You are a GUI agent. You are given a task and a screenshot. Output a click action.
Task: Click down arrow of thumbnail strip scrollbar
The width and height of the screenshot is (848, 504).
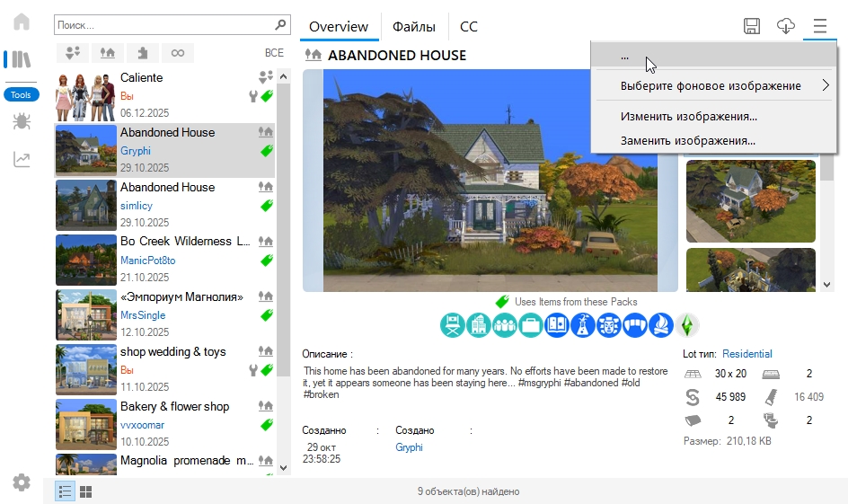[x=826, y=285]
